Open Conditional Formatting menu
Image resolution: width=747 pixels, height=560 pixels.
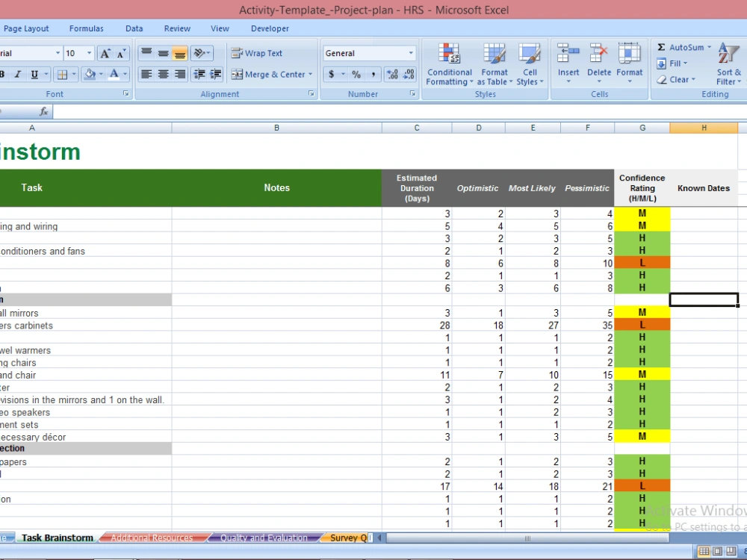[449, 64]
